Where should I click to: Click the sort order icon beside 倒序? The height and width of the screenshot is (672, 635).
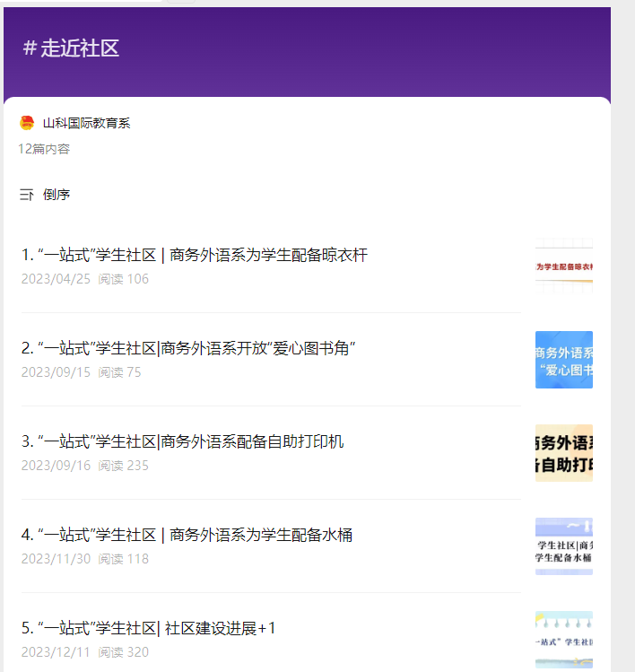(27, 195)
